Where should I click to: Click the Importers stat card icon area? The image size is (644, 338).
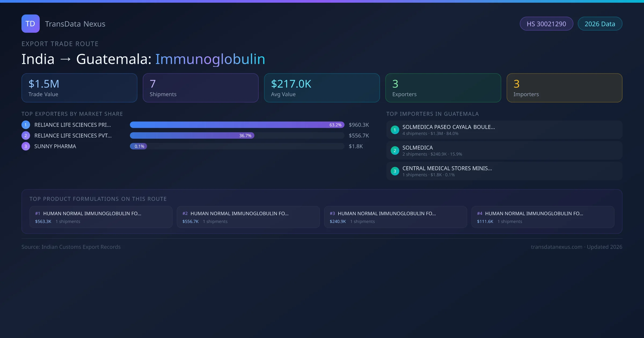[x=564, y=88]
